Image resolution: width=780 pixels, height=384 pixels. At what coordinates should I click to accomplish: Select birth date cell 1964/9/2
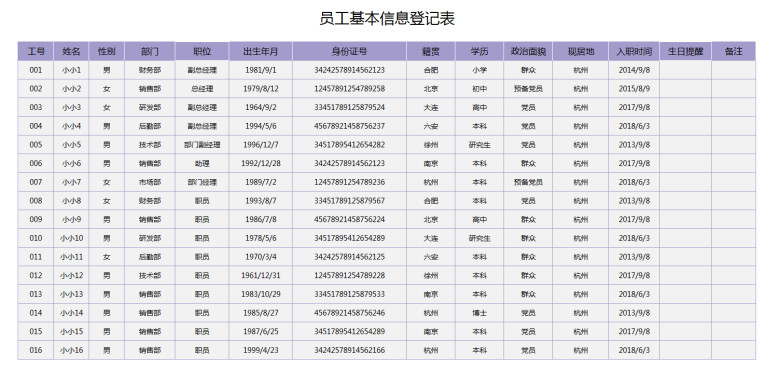pyautogui.click(x=261, y=107)
